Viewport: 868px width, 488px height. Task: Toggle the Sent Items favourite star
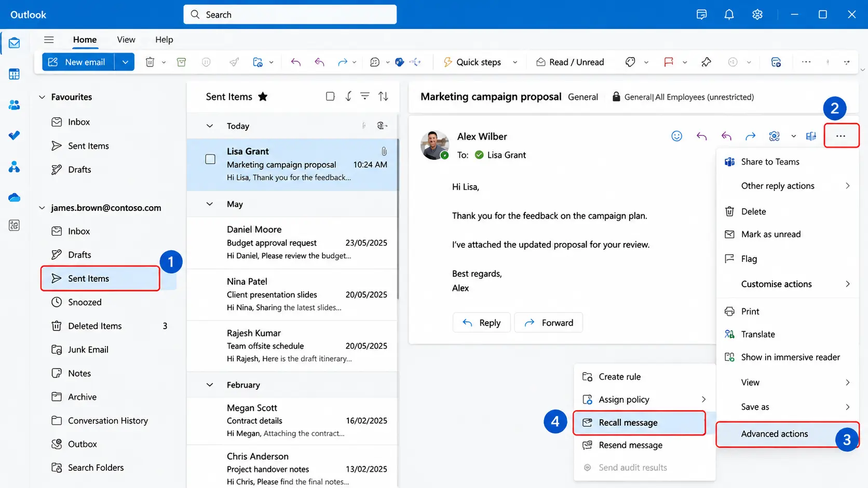pos(263,97)
